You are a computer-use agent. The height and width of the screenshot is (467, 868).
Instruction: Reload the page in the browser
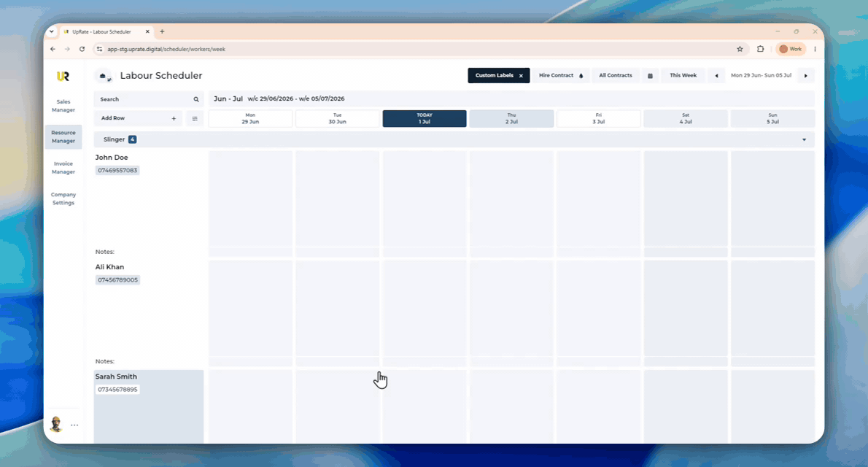[82, 49]
